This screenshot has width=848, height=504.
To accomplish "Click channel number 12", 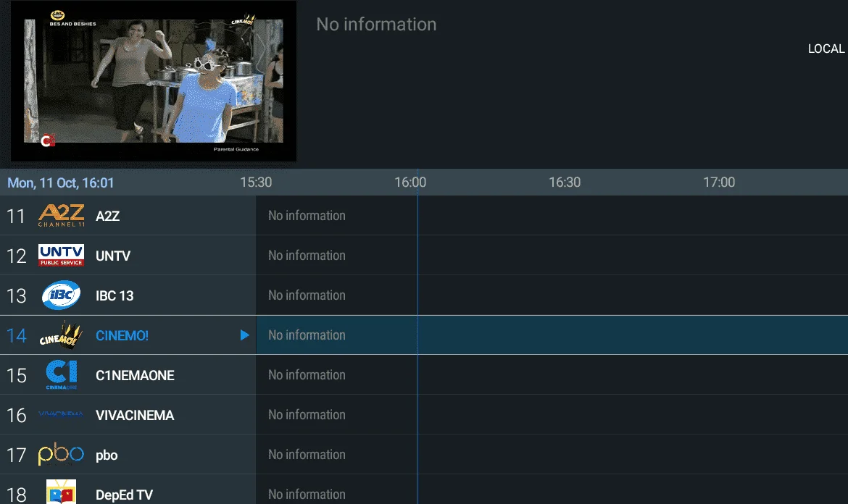I will point(16,256).
